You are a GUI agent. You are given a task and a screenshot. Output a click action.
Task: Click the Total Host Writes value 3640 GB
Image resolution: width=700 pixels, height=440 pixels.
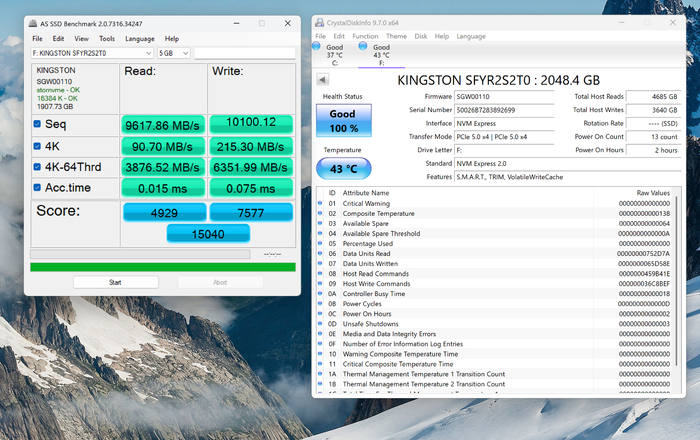653,110
